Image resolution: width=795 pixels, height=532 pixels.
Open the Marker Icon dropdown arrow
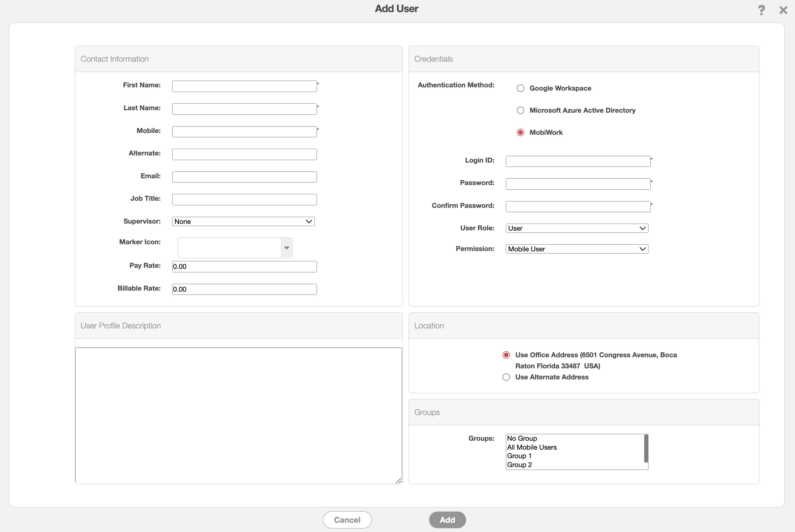tap(287, 248)
